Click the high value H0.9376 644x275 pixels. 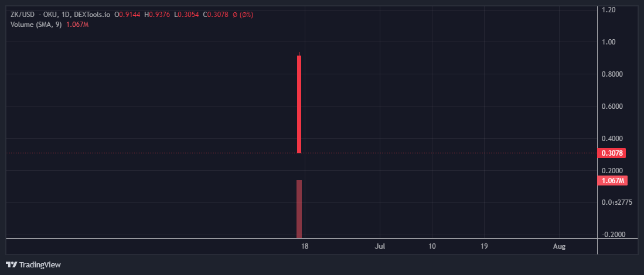[x=157, y=15]
